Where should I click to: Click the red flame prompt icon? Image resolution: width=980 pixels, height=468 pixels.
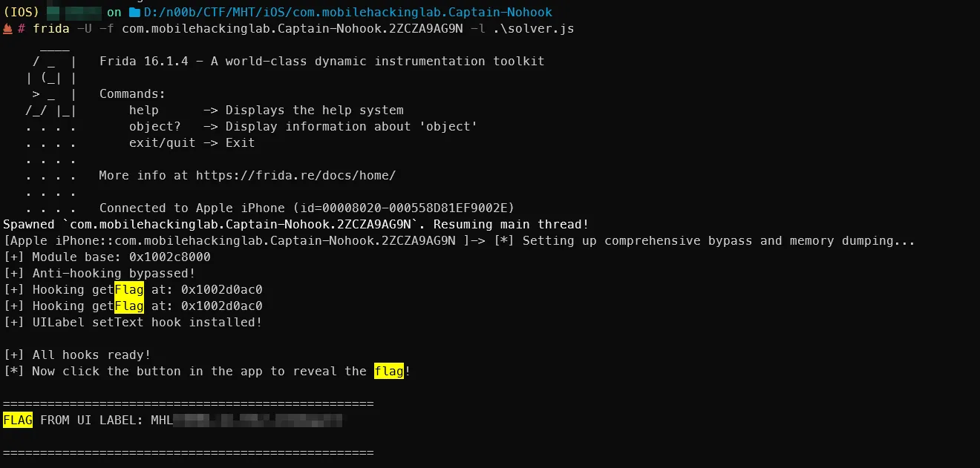tap(7, 29)
